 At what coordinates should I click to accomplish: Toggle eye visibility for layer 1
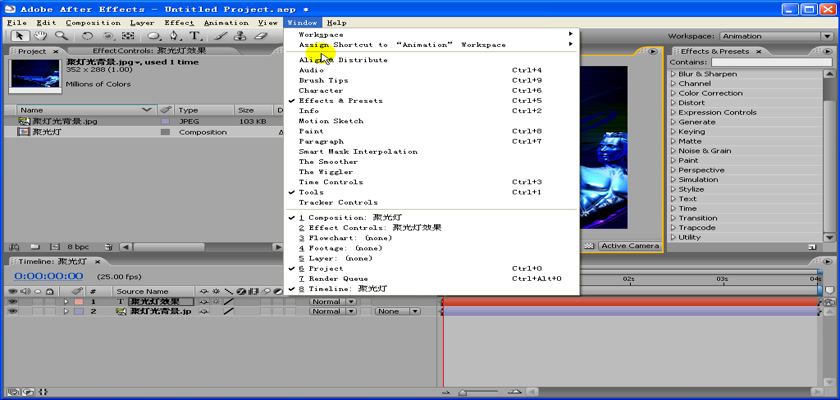pos(12,301)
